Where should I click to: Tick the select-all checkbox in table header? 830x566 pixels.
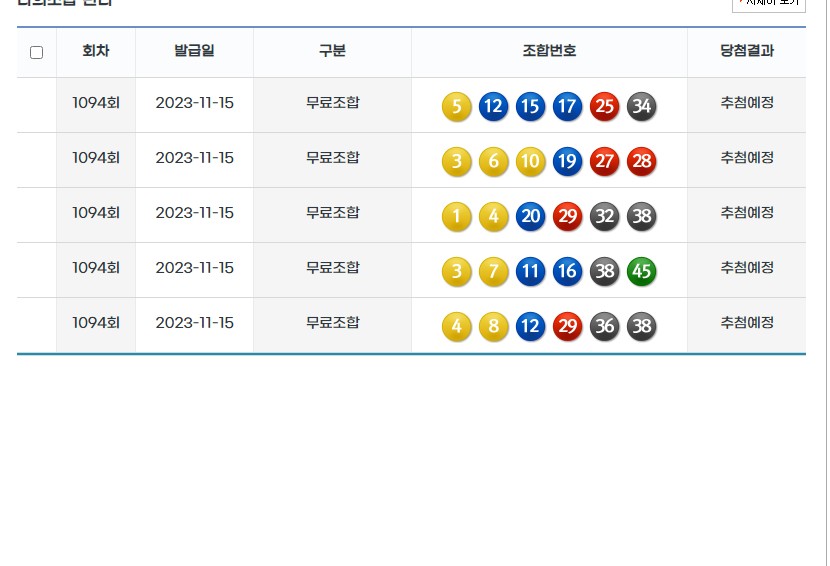[37, 52]
